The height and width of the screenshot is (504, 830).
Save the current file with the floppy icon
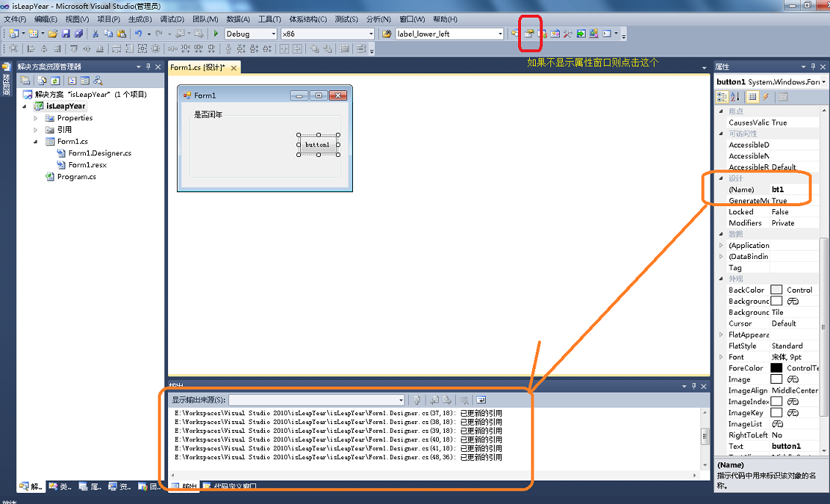[65, 33]
